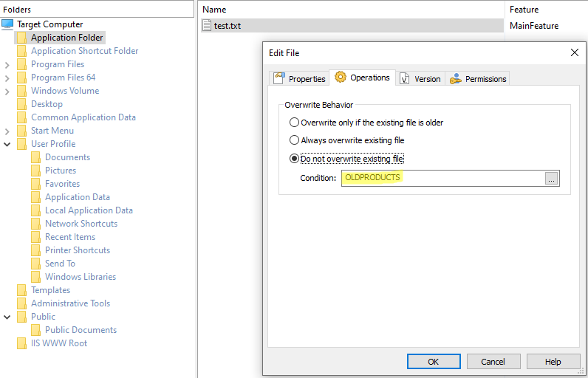Click the test.txt file icon
Image resolution: width=588 pixels, height=378 pixels.
(x=207, y=26)
